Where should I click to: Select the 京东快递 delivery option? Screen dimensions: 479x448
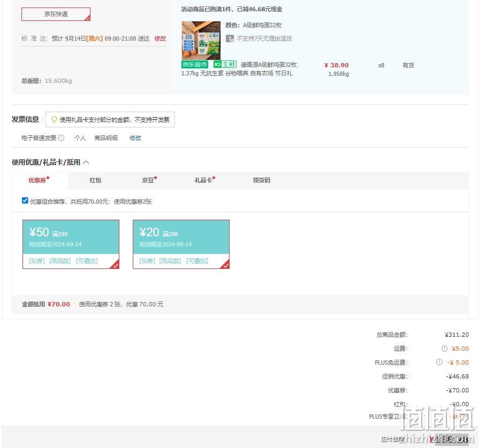point(56,14)
